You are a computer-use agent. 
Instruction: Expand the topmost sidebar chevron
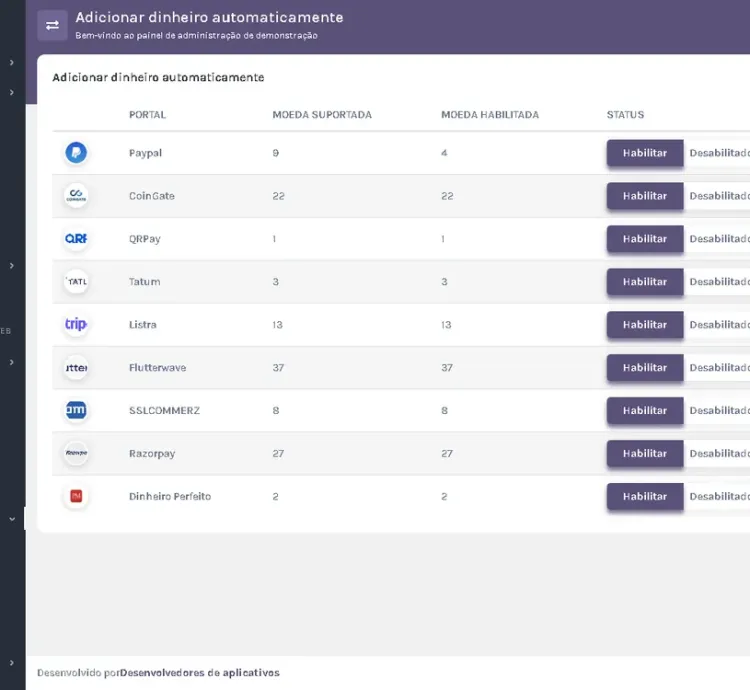click(12, 62)
